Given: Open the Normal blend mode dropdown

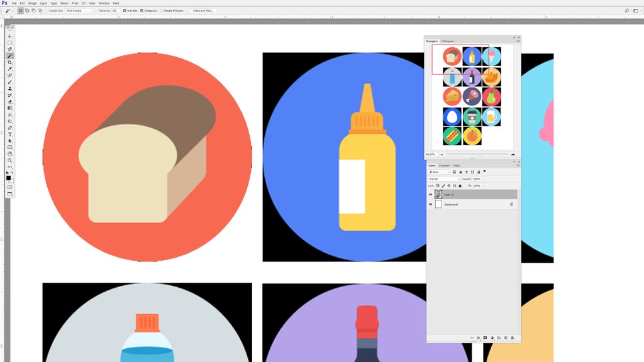Looking at the screenshot, I should (444, 179).
